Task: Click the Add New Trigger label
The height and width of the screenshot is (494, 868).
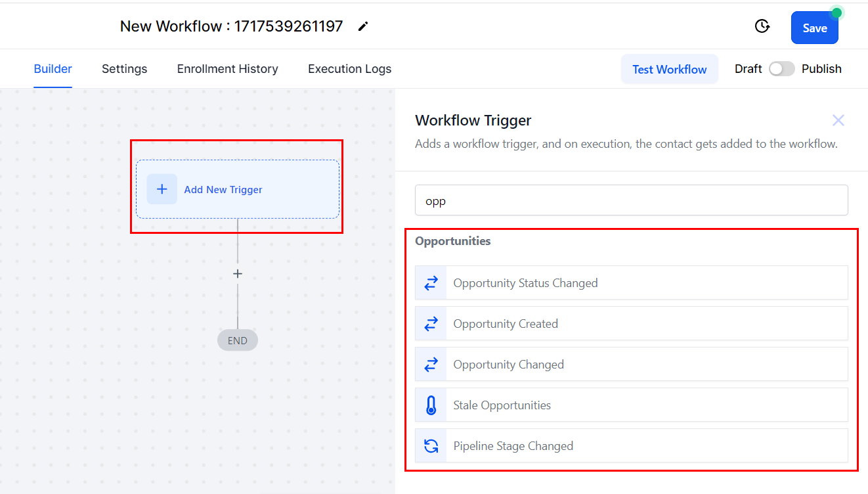Action: coord(223,190)
